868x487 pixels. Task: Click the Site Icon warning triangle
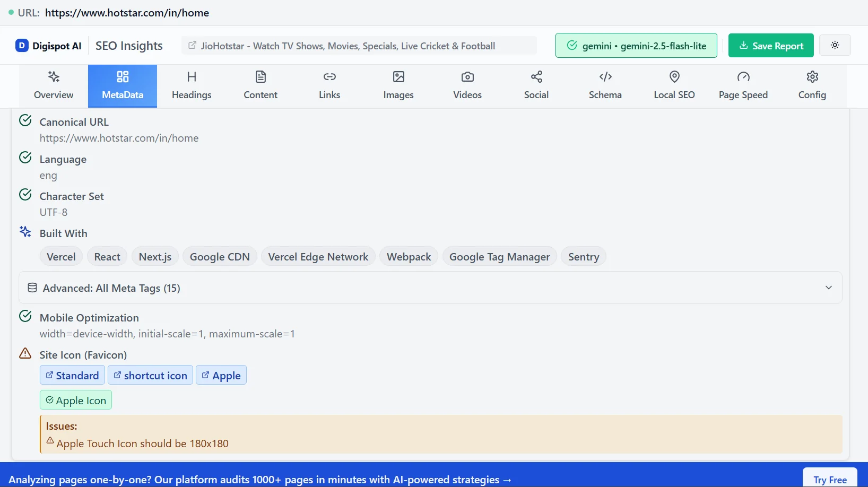pyautogui.click(x=25, y=353)
